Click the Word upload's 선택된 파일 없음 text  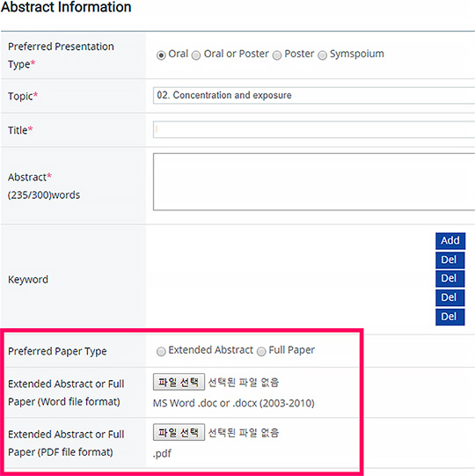click(244, 382)
